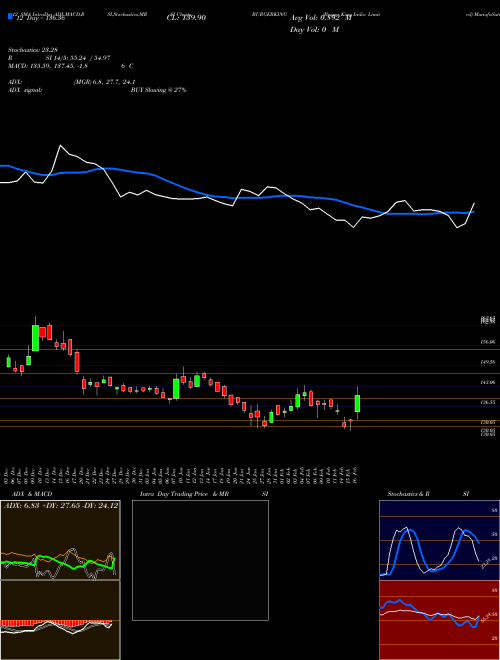Image resolution: width=500 pixels, height=660 pixels.
Task: Open the dark blue Stochastics chart panel
Action: 439,540
